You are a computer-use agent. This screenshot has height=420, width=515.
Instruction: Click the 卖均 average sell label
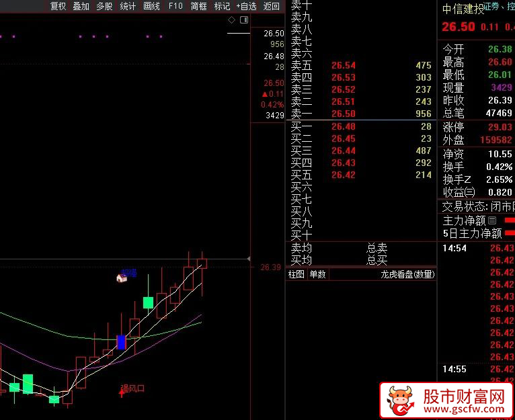coord(301,248)
